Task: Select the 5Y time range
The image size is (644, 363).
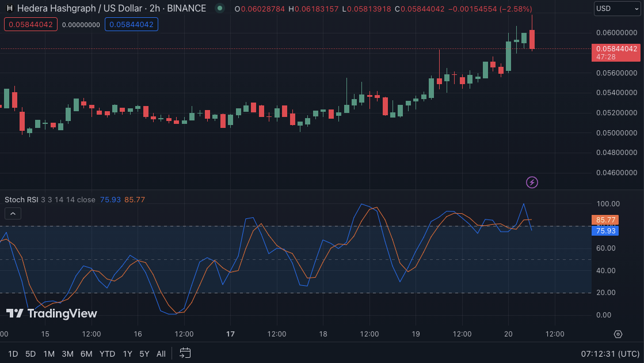Action: click(x=144, y=354)
